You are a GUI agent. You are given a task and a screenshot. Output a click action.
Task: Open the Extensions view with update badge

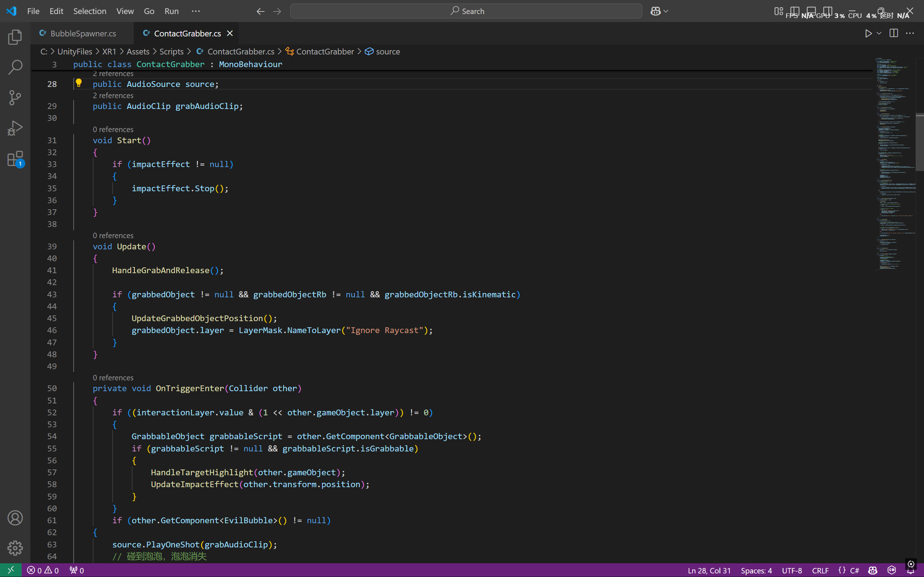pyautogui.click(x=15, y=159)
